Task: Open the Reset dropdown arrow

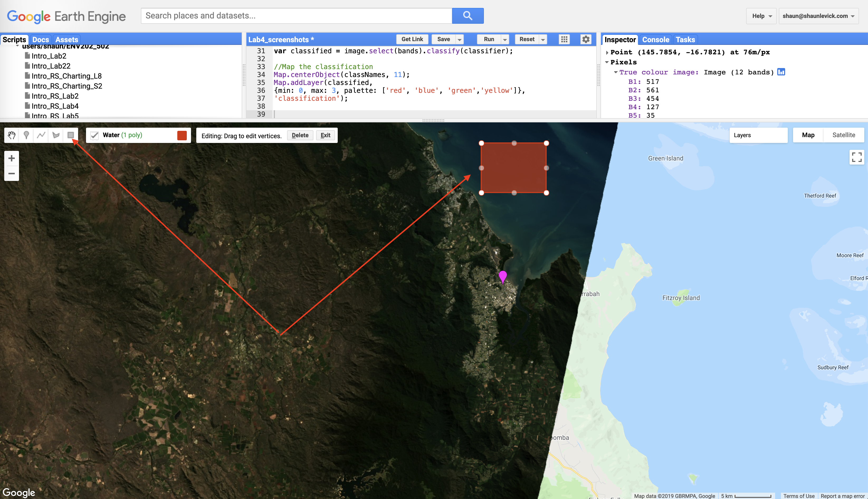Action: tap(543, 39)
